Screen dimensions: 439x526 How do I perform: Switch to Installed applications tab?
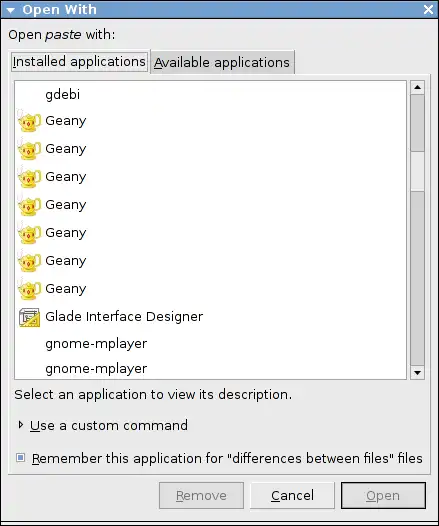[x=79, y=62]
